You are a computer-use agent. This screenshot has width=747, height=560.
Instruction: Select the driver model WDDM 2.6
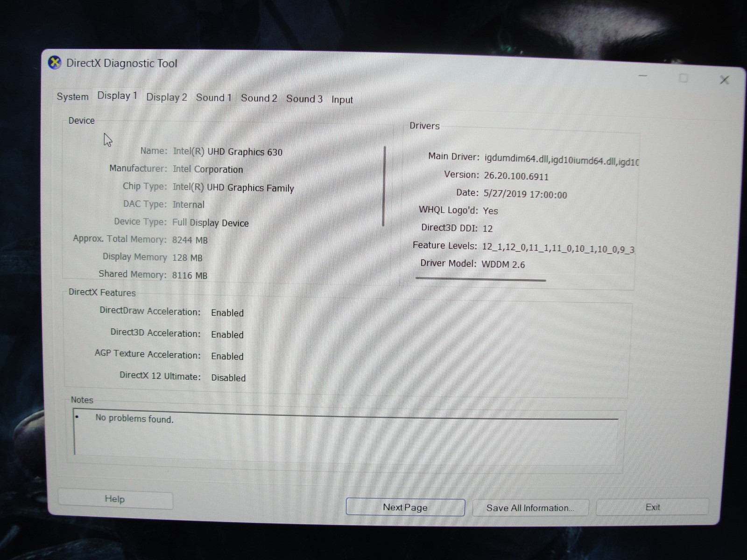(503, 265)
